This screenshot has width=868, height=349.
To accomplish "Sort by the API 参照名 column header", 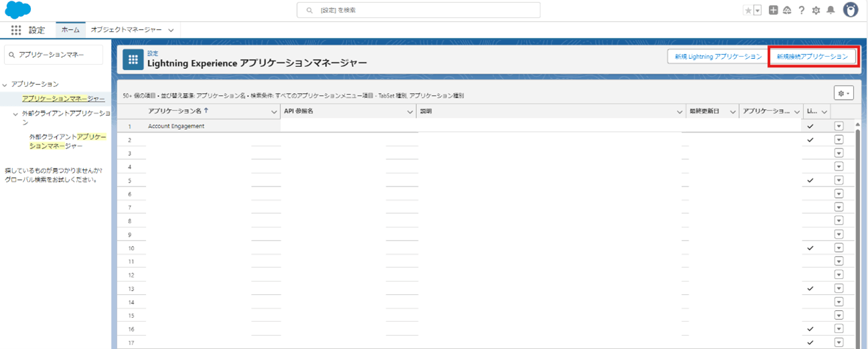I will [298, 111].
